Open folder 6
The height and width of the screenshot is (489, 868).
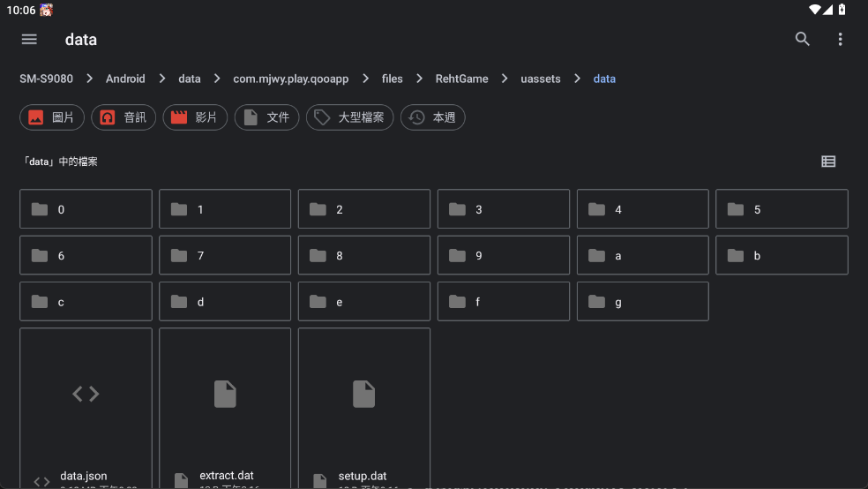coord(86,255)
